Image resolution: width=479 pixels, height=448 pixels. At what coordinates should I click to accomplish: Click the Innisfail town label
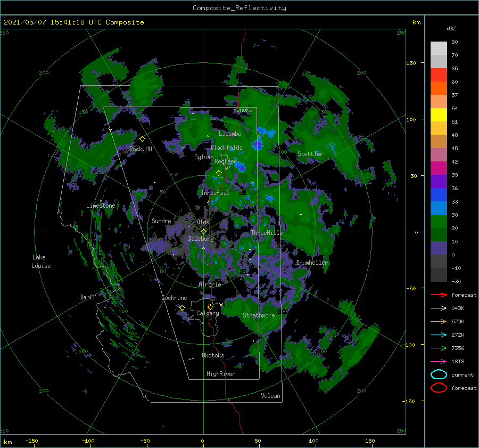click(x=215, y=193)
